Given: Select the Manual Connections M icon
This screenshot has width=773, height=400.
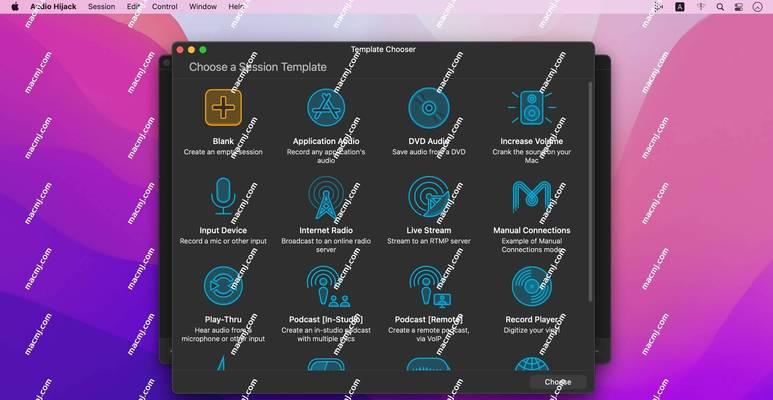Looking at the screenshot, I should coord(531,197).
